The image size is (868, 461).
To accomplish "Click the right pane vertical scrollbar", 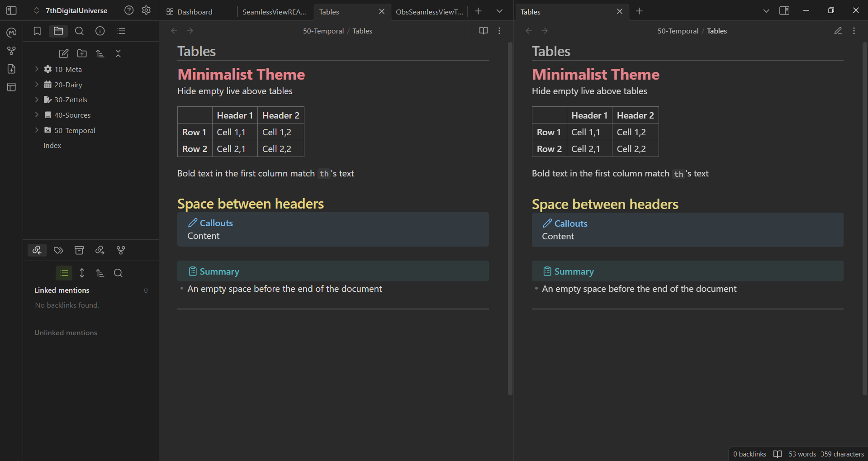I will (x=865, y=219).
